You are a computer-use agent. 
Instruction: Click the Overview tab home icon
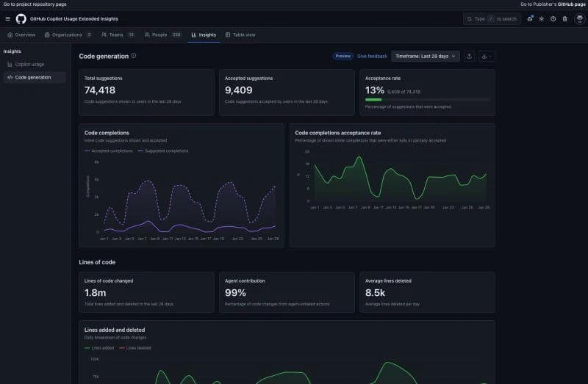tap(10, 35)
